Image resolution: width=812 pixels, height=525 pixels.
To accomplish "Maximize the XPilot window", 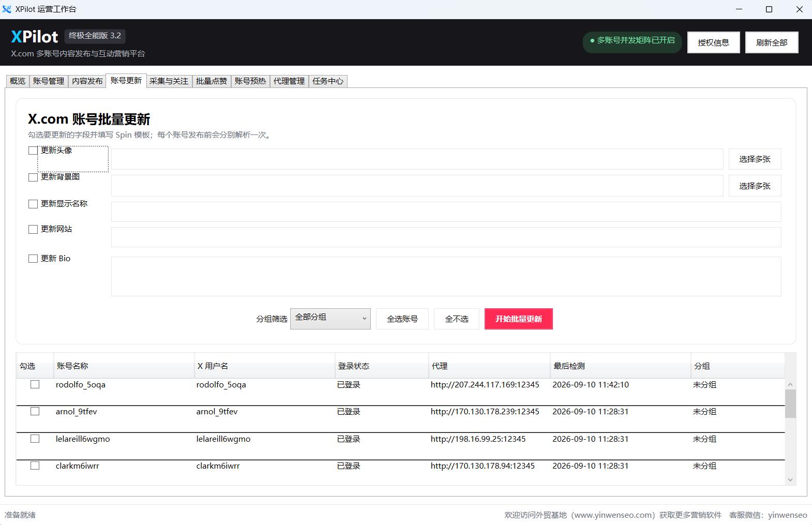I will coord(769,9).
